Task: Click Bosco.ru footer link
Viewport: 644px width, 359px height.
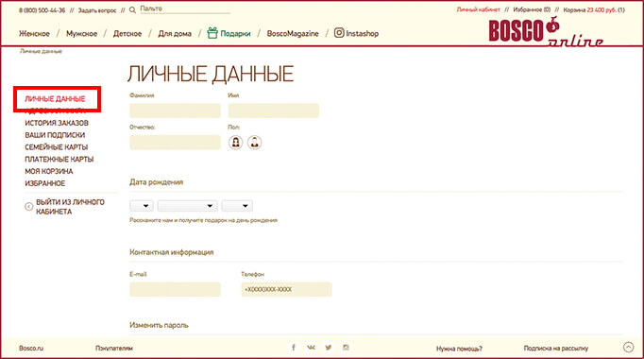Action: coord(31,348)
